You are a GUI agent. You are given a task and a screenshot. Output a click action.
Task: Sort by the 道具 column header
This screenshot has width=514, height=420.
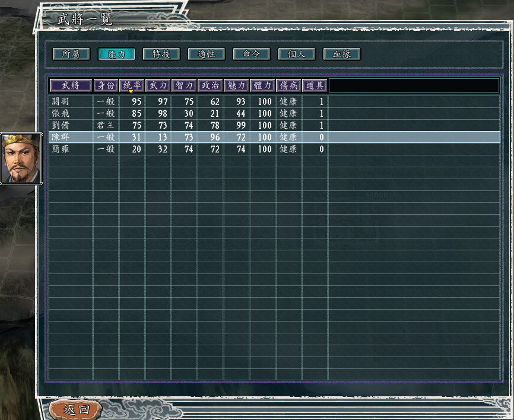click(x=315, y=85)
